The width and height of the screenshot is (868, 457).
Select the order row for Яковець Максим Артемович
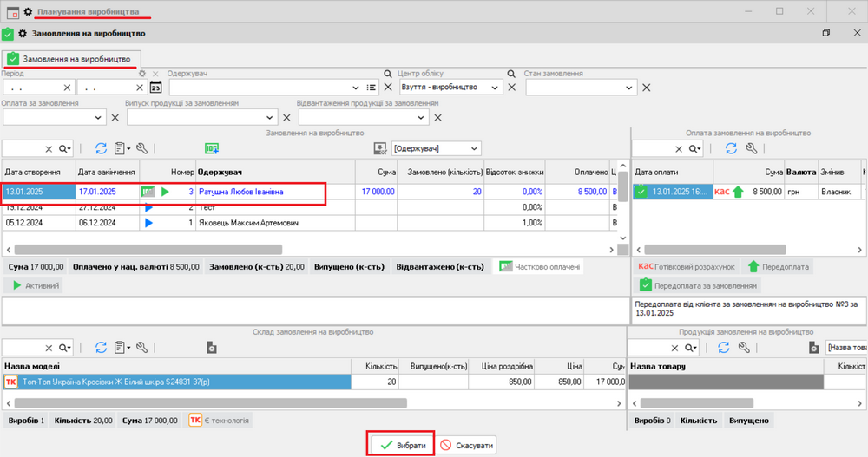[x=247, y=223]
